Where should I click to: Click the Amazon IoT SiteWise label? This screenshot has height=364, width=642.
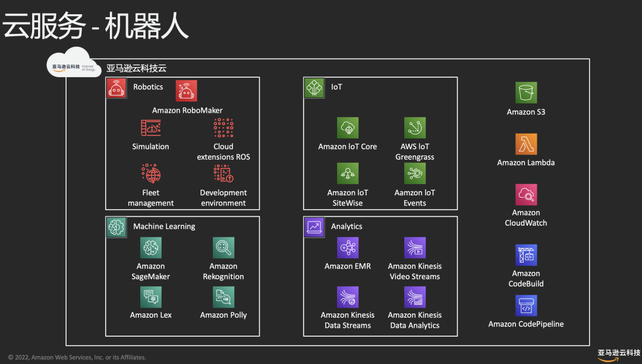[x=348, y=198]
